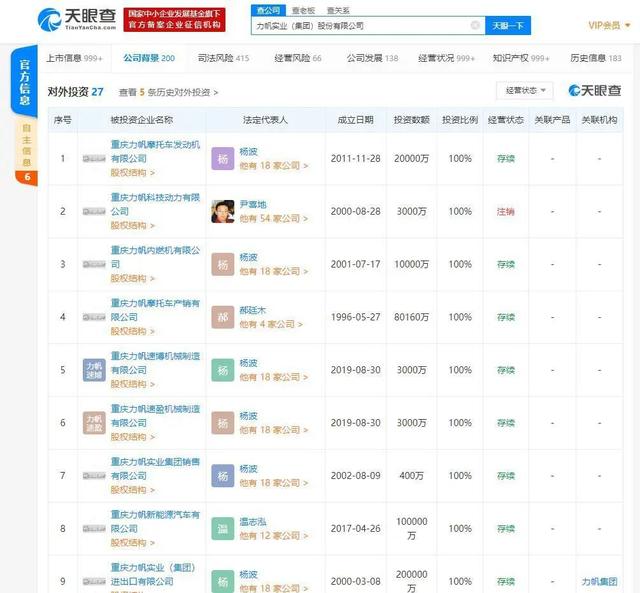The height and width of the screenshot is (593, 640).
Task: Click the blue 杨 avatar in row 7
Action: tap(223, 475)
